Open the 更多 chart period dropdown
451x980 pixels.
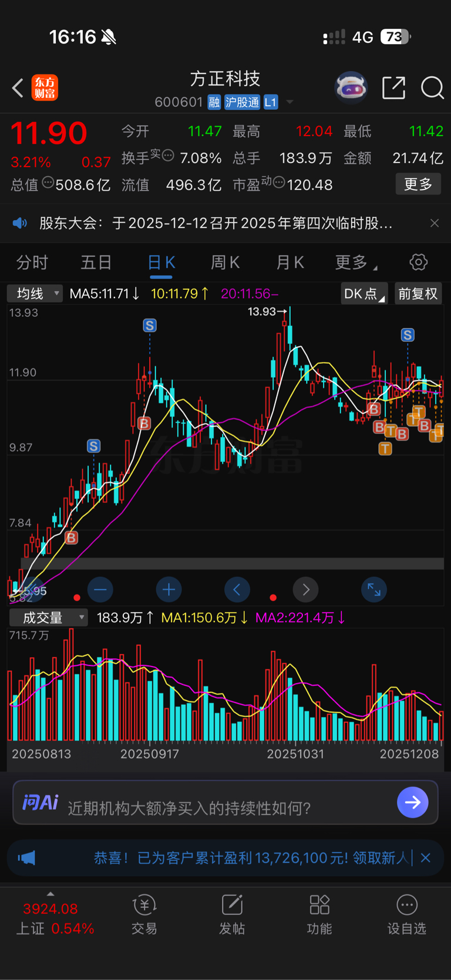click(x=356, y=262)
